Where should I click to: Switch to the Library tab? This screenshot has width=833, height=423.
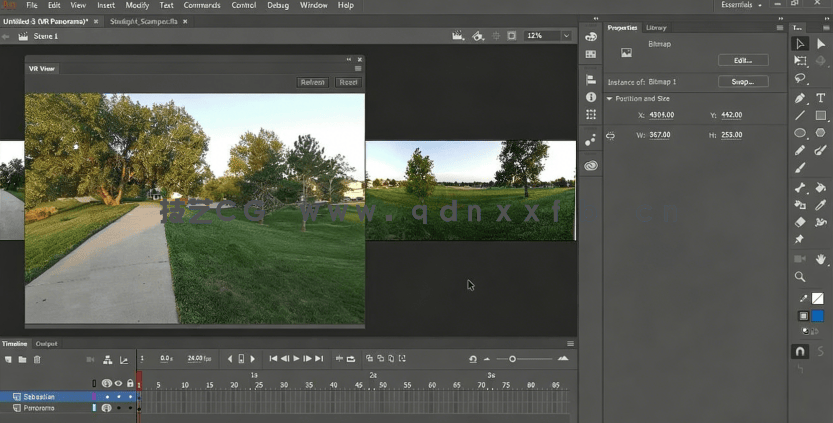pyautogui.click(x=656, y=28)
